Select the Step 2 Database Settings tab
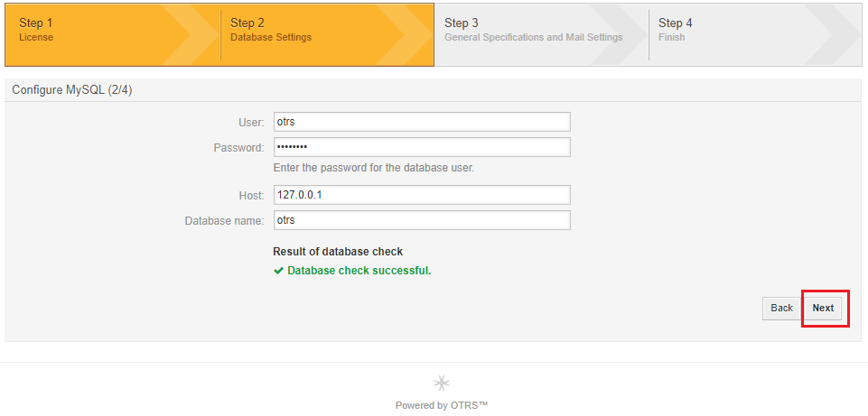Screen dimensions: 868x416 [x=327, y=35]
